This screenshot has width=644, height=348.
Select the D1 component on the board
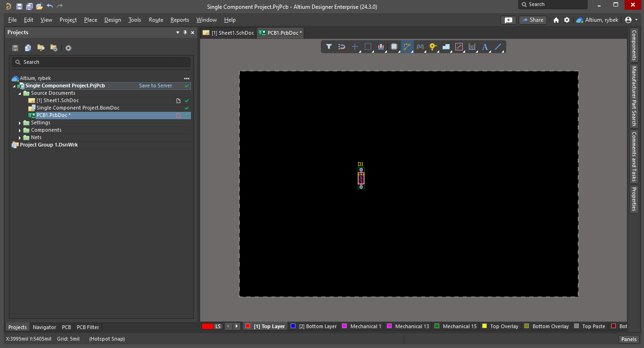[361, 178]
